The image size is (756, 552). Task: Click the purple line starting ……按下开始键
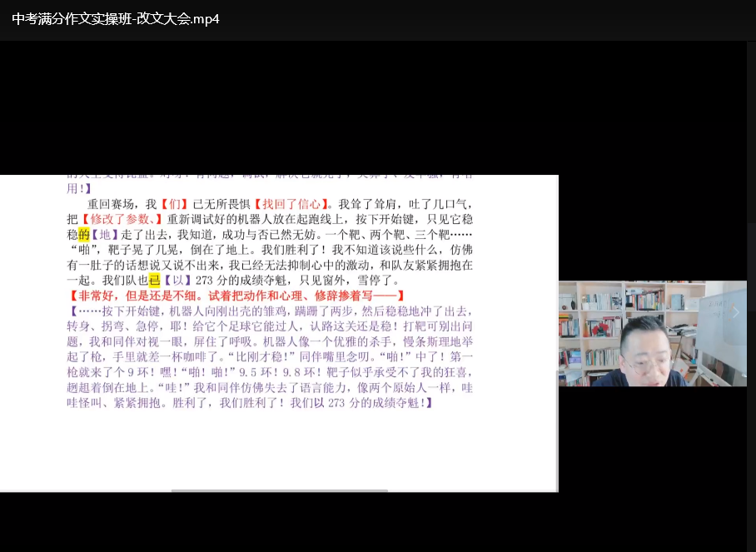tap(271, 311)
